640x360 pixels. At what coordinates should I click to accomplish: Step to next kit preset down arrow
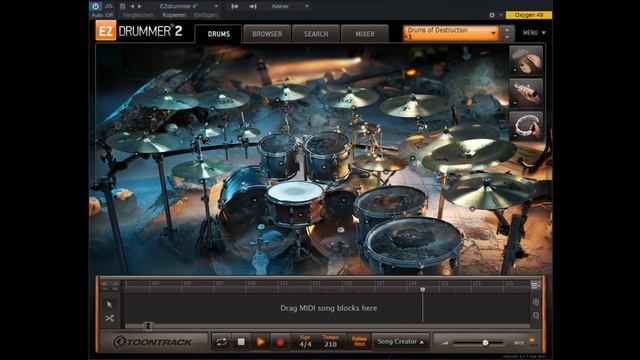(507, 37)
